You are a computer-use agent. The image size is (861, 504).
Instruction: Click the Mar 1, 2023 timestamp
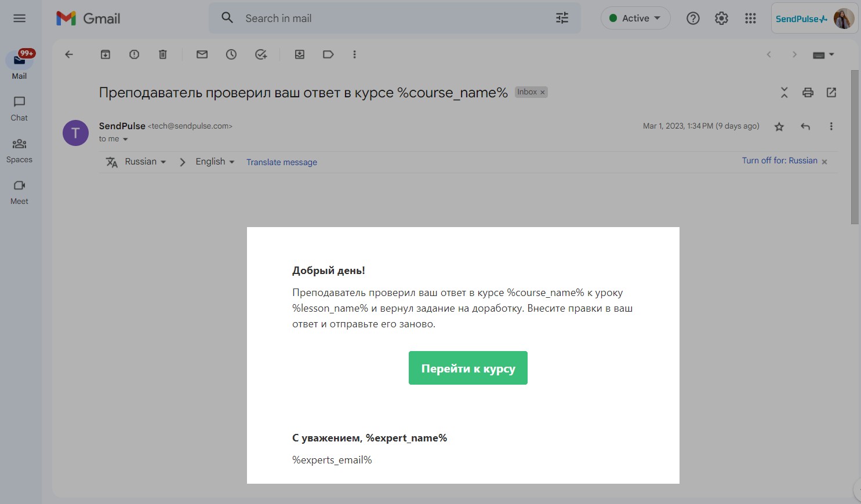pyautogui.click(x=701, y=126)
